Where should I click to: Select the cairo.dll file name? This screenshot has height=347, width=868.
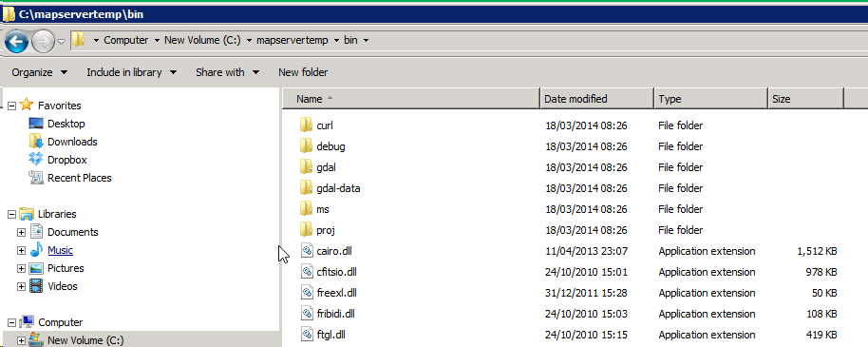point(334,251)
